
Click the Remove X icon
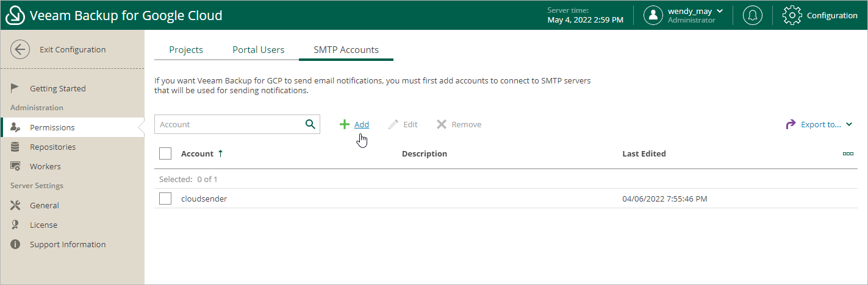pos(442,124)
